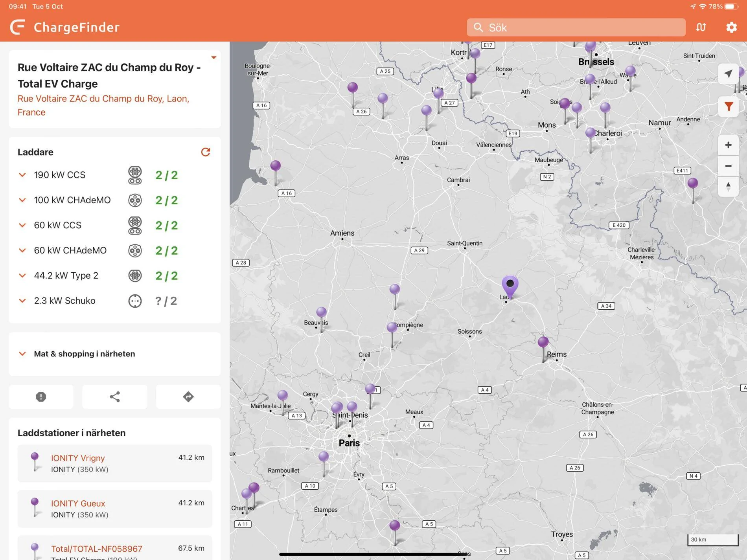Collapse the station details card arrow
The height and width of the screenshot is (560, 747).
click(214, 58)
